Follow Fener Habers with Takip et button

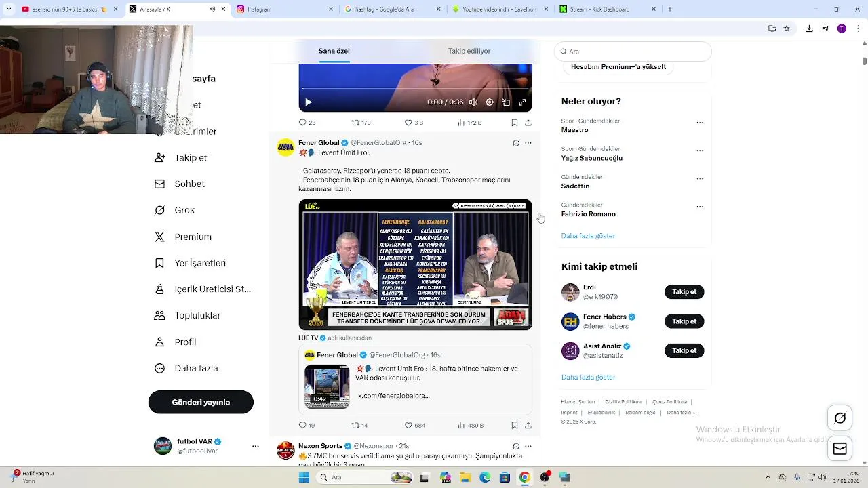[684, 321]
